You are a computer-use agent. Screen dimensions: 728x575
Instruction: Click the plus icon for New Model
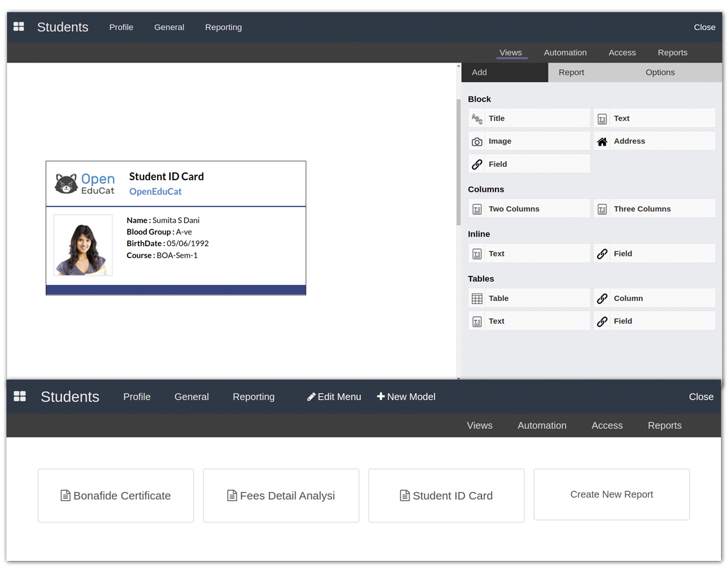[381, 397]
